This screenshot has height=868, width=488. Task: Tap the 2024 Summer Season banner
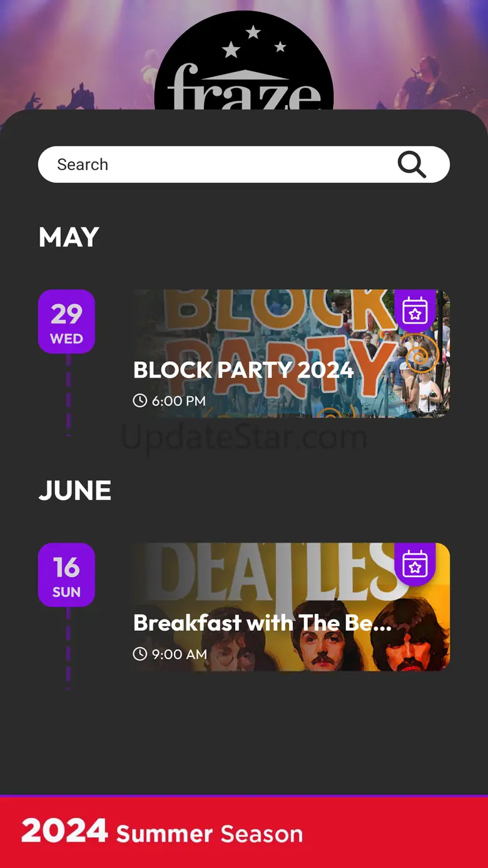coord(244,832)
